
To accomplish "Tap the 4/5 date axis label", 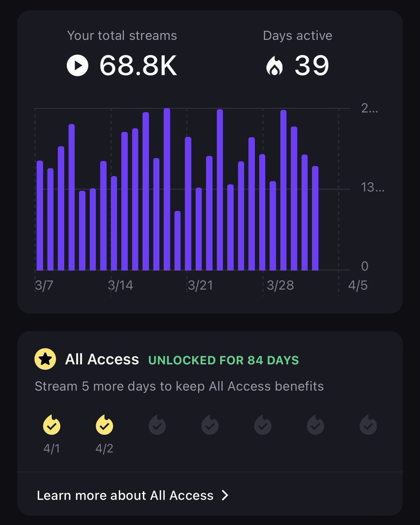I will tap(358, 286).
